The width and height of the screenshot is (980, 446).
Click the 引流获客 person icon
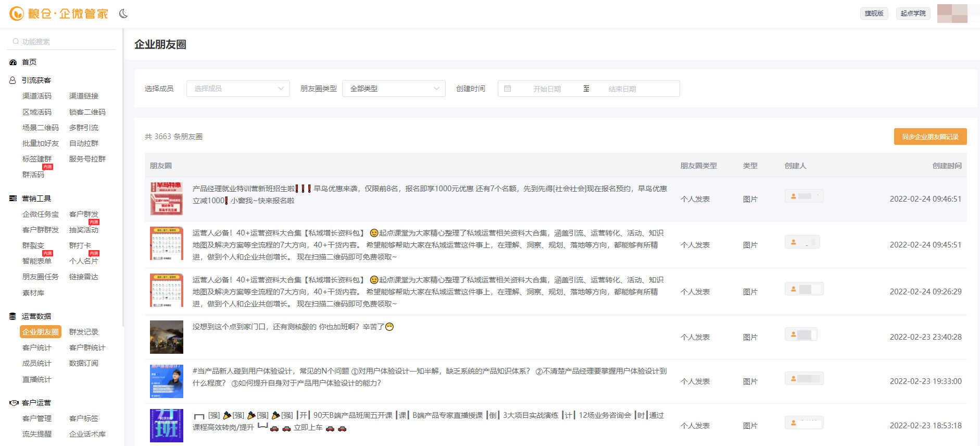pyautogui.click(x=13, y=80)
